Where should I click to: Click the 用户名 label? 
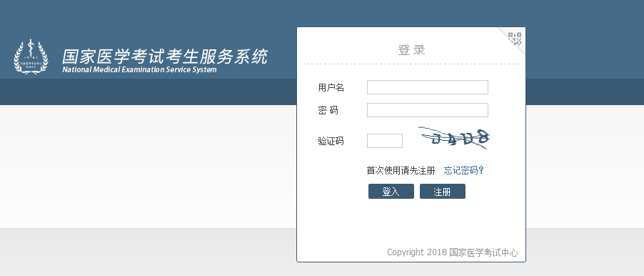pyautogui.click(x=331, y=87)
